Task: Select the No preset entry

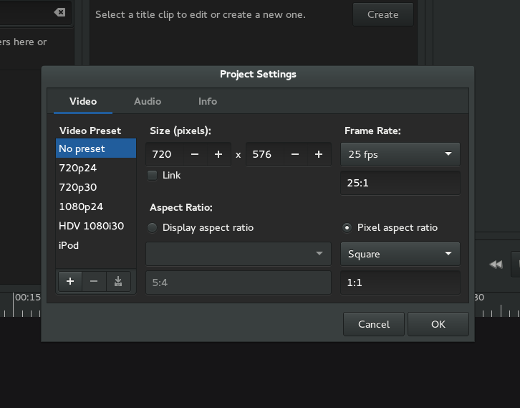Action: (96, 148)
